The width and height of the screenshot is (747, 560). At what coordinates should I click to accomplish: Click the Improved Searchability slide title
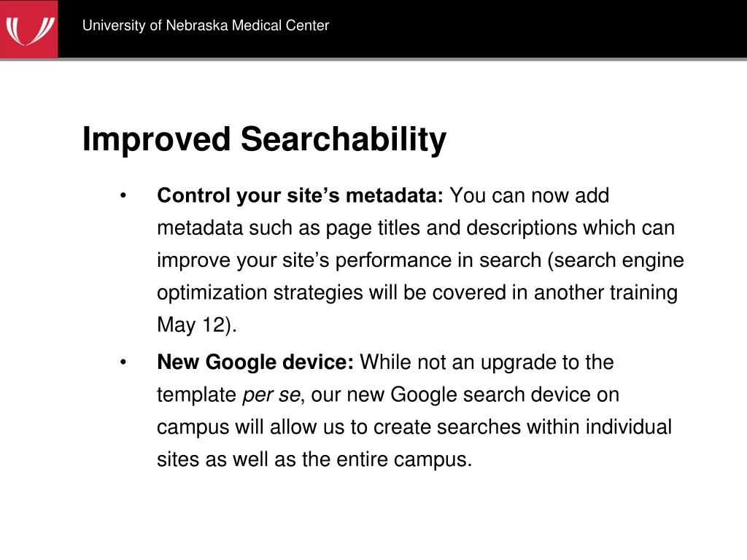pyautogui.click(x=264, y=139)
